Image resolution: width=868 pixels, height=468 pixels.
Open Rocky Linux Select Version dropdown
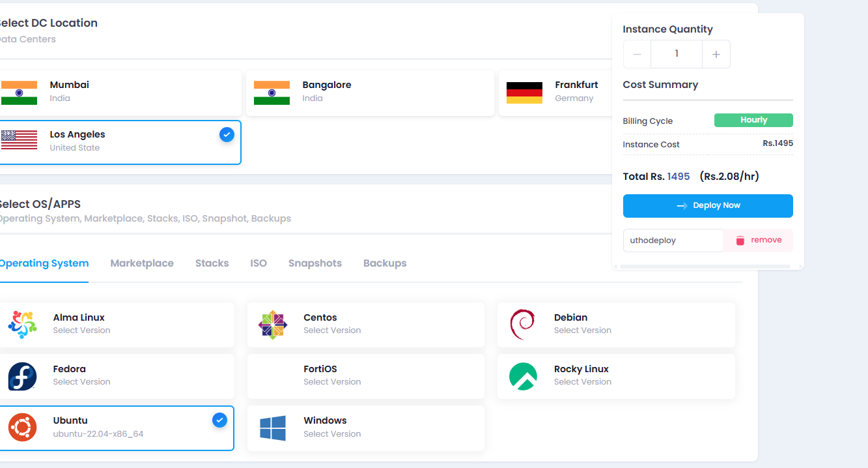583,382
